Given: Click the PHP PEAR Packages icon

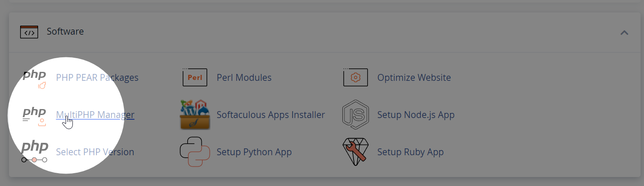Looking at the screenshot, I should (x=34, y=78).
